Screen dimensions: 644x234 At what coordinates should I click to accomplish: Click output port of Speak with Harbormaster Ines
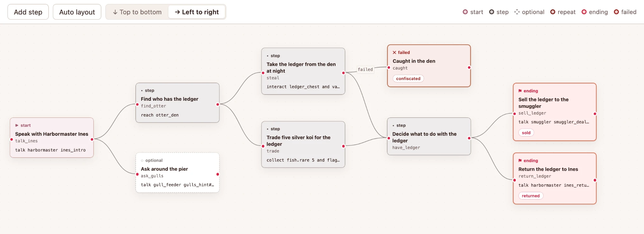click(92, 139)
